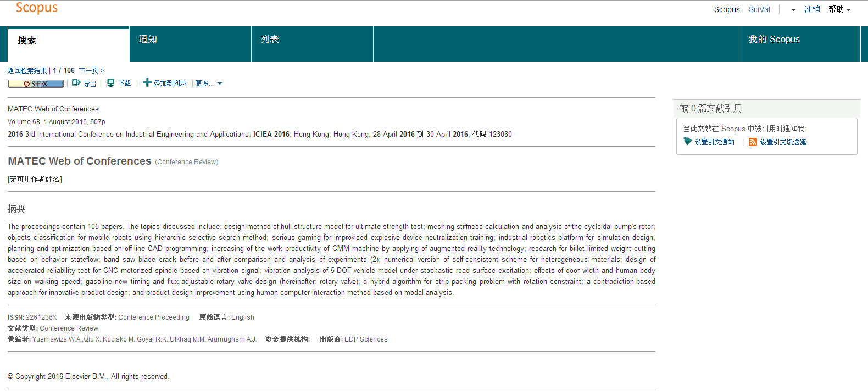Click the 下载 download link
The height and width of the screenshot is (391, 868).
tap(125, 83)
